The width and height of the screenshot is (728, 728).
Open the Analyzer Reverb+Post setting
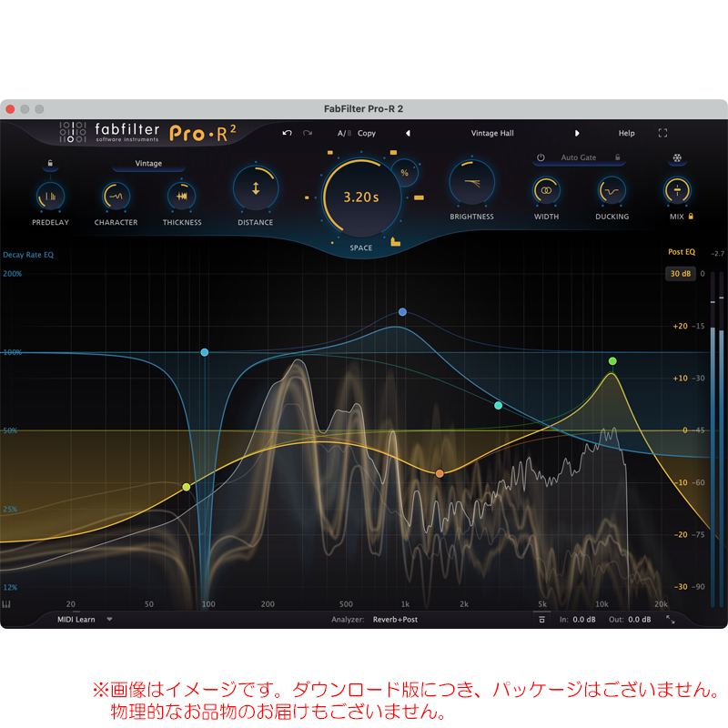point(395,620)
